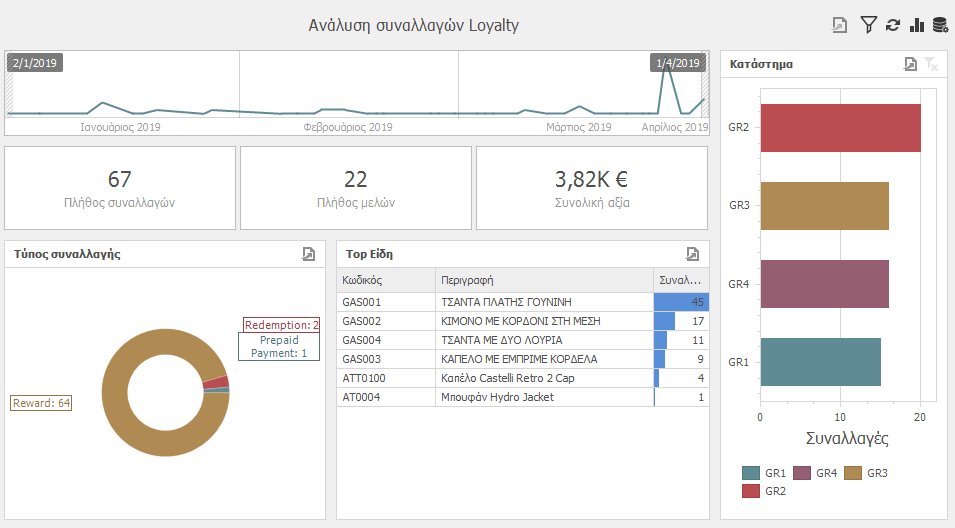
Task: Open the filter funnel icon in top toolbar
Action: click(869, 25)
